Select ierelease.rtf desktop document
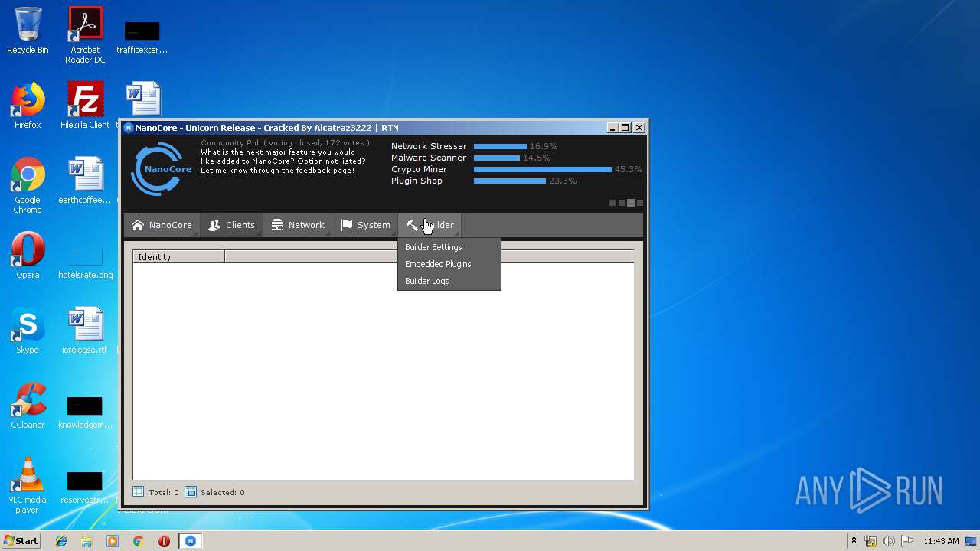Viewport: 980px width, 551px height. tap(85, 331)
